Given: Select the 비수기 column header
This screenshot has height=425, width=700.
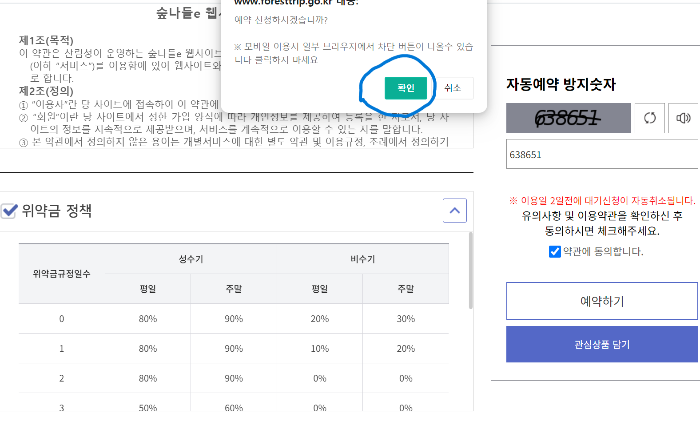Looking at the screenshot, I should 362,259.
